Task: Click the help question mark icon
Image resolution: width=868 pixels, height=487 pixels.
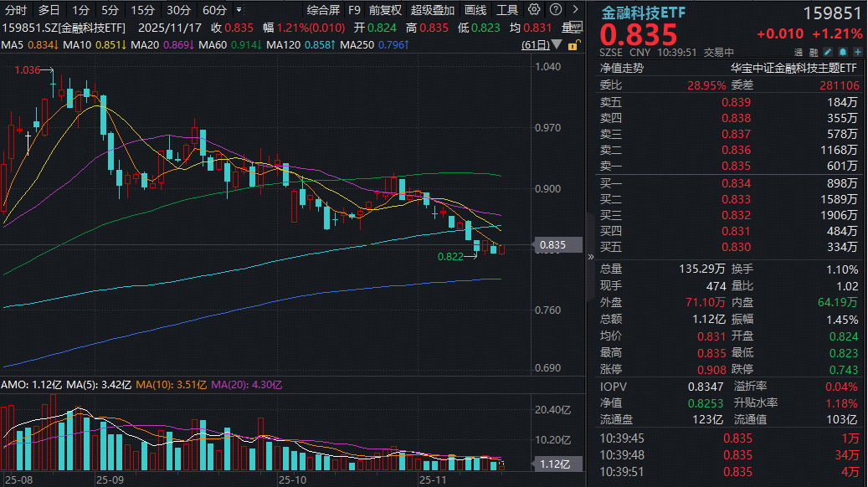Action: point(553,10)
